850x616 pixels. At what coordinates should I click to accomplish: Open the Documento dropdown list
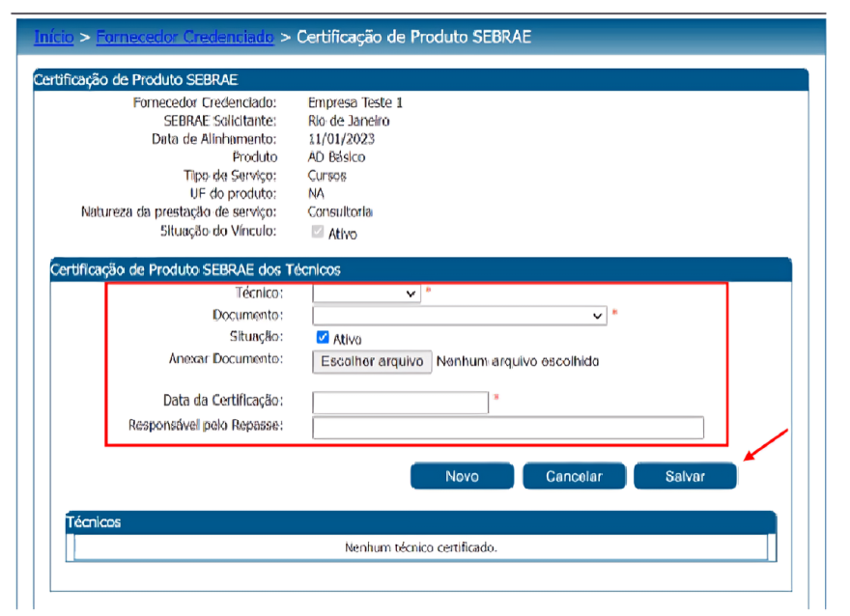tap(459, 315)
